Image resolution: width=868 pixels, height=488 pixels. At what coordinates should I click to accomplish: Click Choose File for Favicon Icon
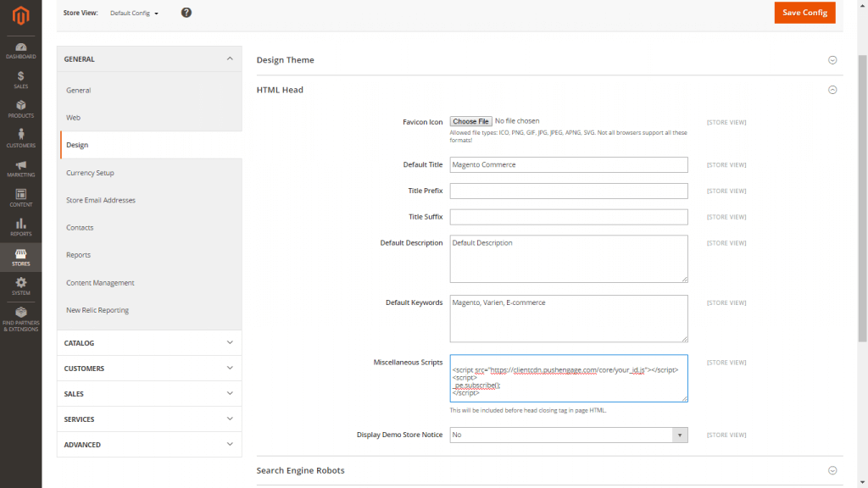pyautogui.click(x=470, y=121)
